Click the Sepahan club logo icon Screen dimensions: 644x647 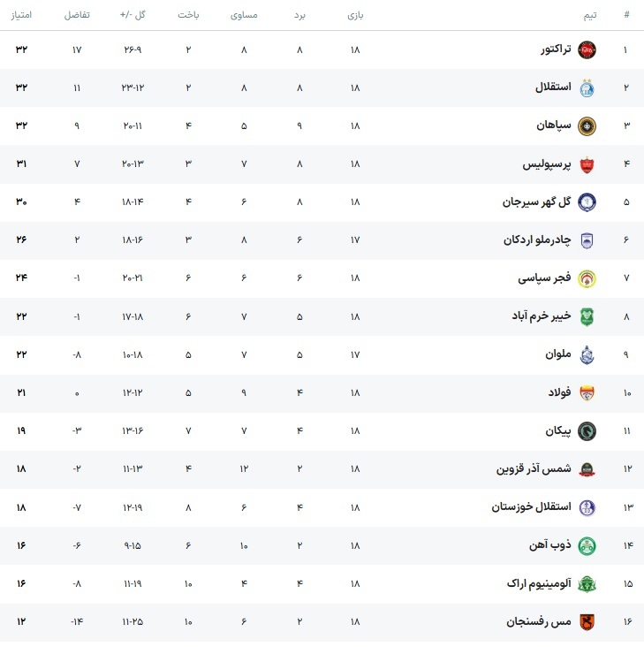(x=587, y=126)
